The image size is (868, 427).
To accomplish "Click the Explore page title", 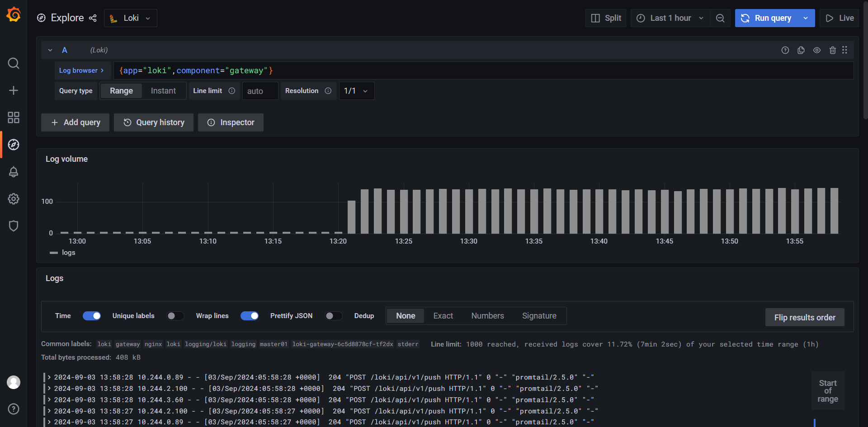I will 67,18.
